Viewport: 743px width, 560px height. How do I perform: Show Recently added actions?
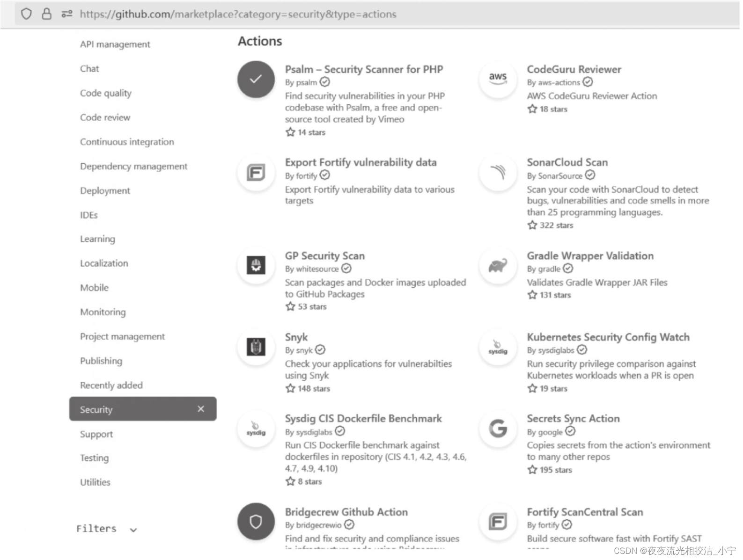point(111,385)
